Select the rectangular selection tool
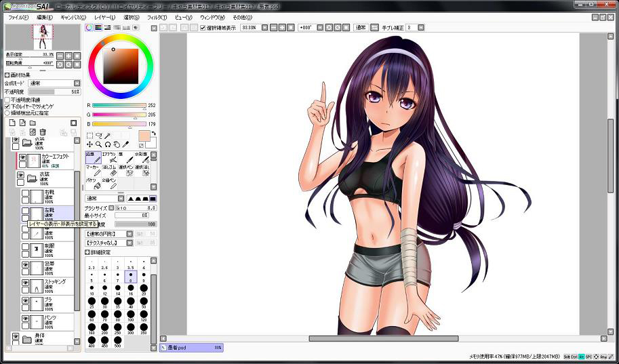This screenshot has height=364, width=619. [x=90, y=136]
